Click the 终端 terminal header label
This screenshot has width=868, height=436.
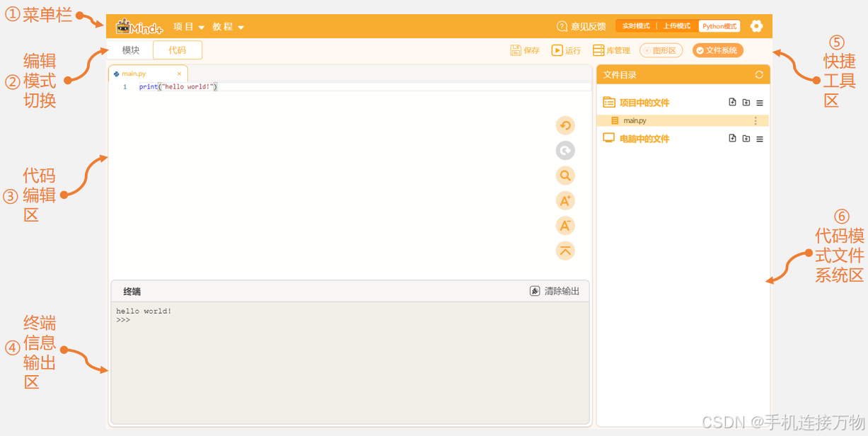point(132,292)
